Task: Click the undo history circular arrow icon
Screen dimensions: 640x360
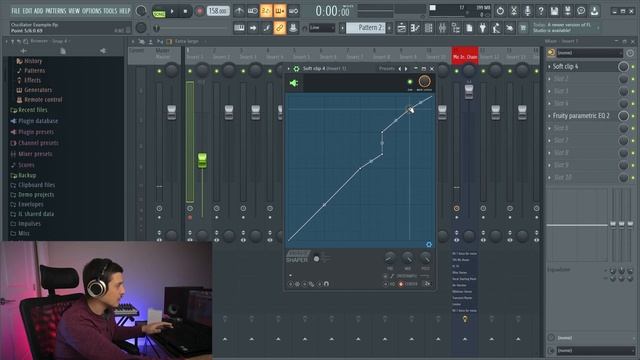Action: coord(500,11)
